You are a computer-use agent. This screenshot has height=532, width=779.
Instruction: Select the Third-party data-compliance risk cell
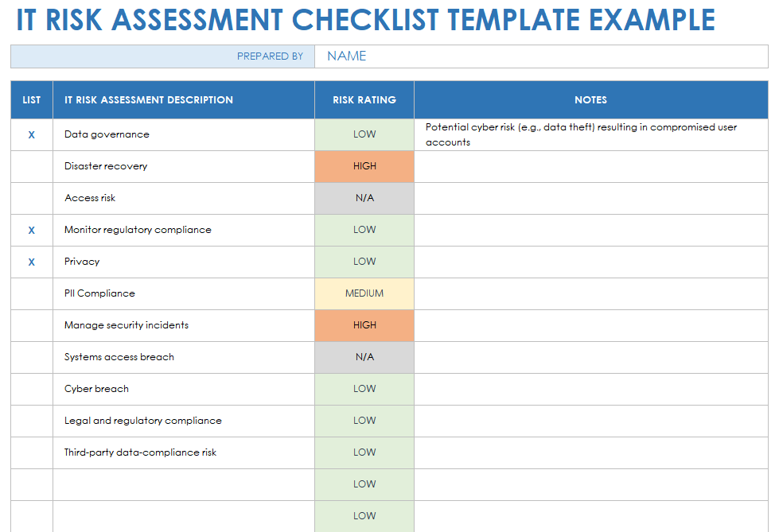pyautogui.click(x=141, y=452)
